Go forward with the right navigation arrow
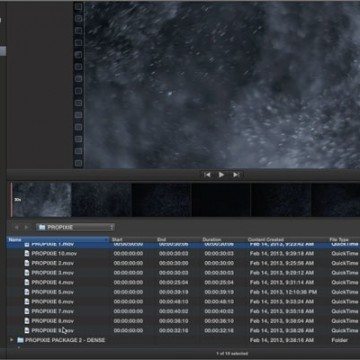This screenshot has width=360, height=360. (26, 227)
